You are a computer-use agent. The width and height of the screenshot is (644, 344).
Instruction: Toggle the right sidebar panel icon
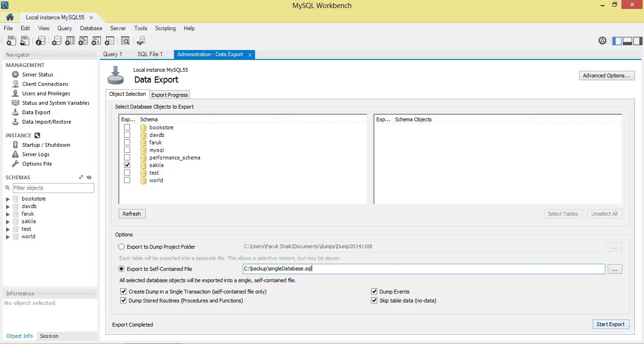638,41
